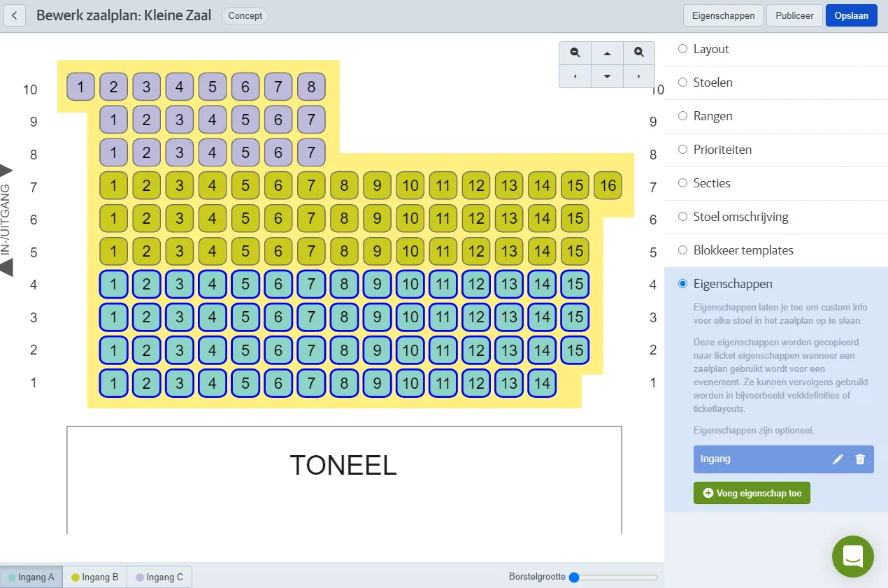Click the Voeg eigenschap toe button
The width and height of the screenshot is (888, 588).
coord(752,493)
